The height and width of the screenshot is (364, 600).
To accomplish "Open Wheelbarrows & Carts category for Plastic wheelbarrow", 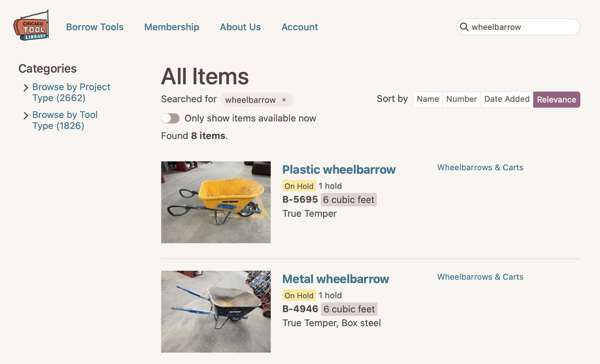I will pos(480,168).
